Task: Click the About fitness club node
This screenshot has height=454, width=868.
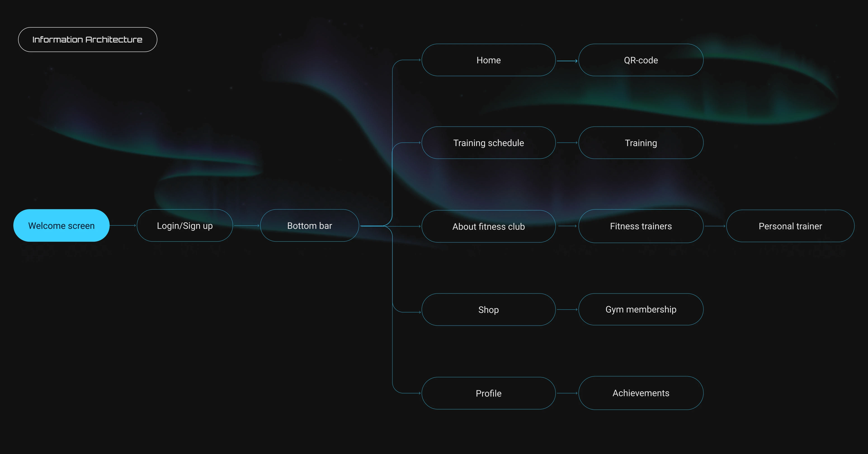Action: [488, 227]
